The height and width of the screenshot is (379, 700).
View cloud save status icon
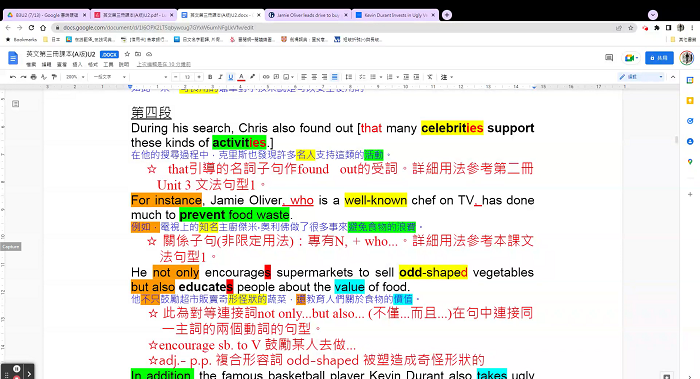pyautogui.click(x=149, y=54)
